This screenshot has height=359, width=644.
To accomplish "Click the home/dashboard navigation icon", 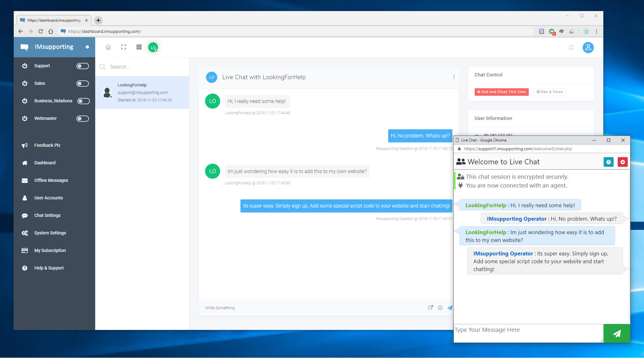I will [108, 47].
